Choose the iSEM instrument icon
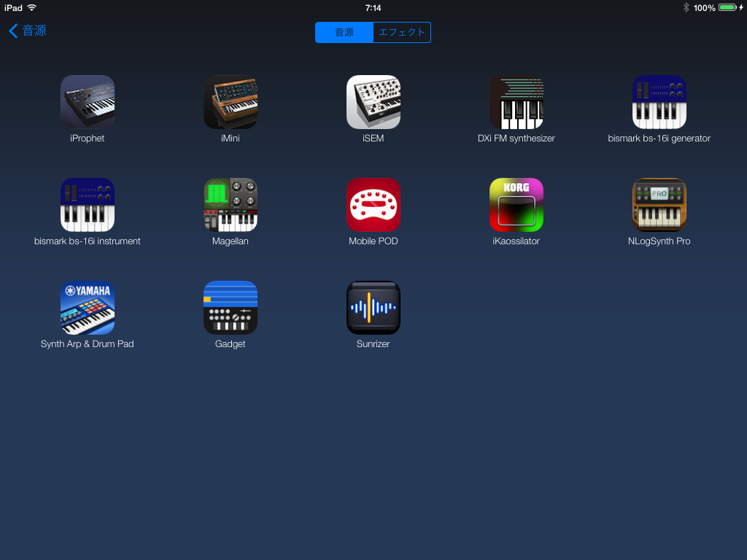Image resolution: width=747 pixels, height=560 pixels. click(x=373, y=102)
